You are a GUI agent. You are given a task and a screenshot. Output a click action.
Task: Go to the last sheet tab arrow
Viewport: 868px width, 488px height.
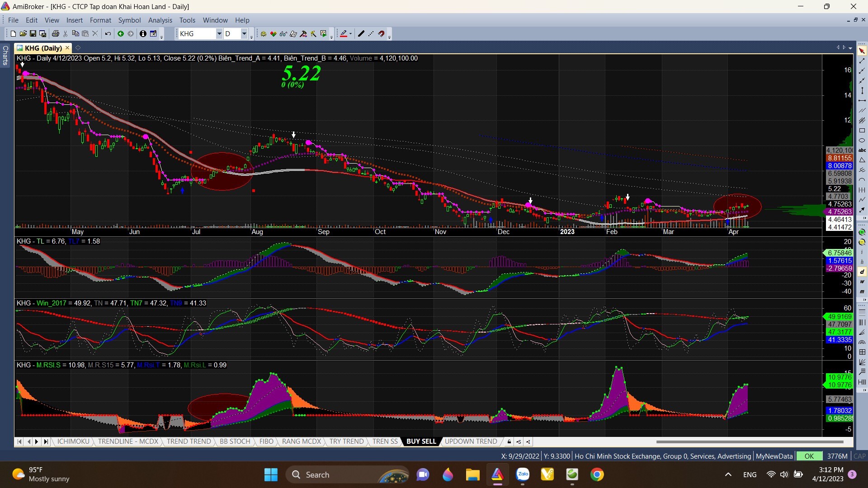tap(46, 441)
